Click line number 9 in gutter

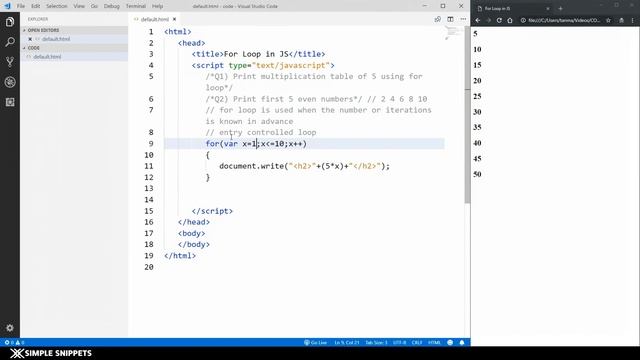pyautogui.click(x=151, y=144)
